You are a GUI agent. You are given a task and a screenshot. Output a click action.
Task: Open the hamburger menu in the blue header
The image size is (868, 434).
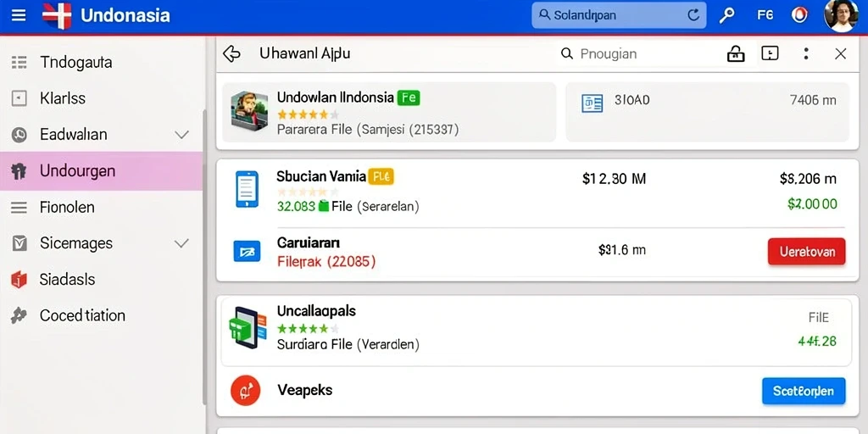point(19,15)
